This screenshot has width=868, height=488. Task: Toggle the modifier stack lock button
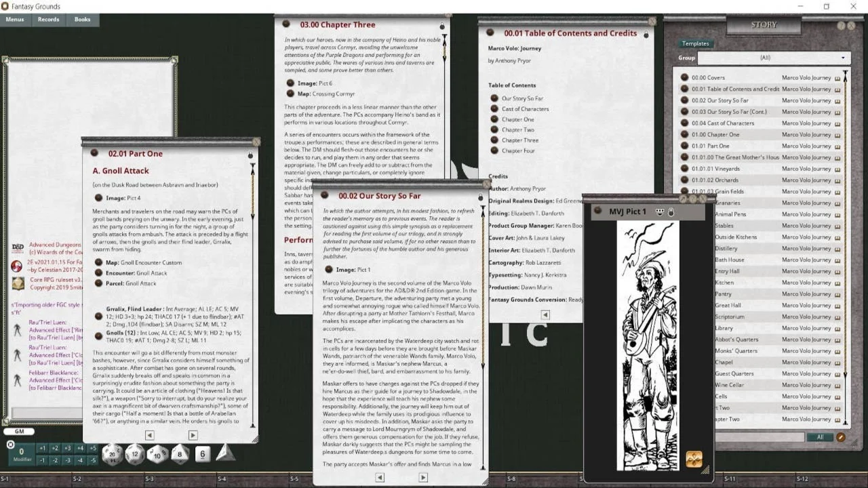[10, 445]
